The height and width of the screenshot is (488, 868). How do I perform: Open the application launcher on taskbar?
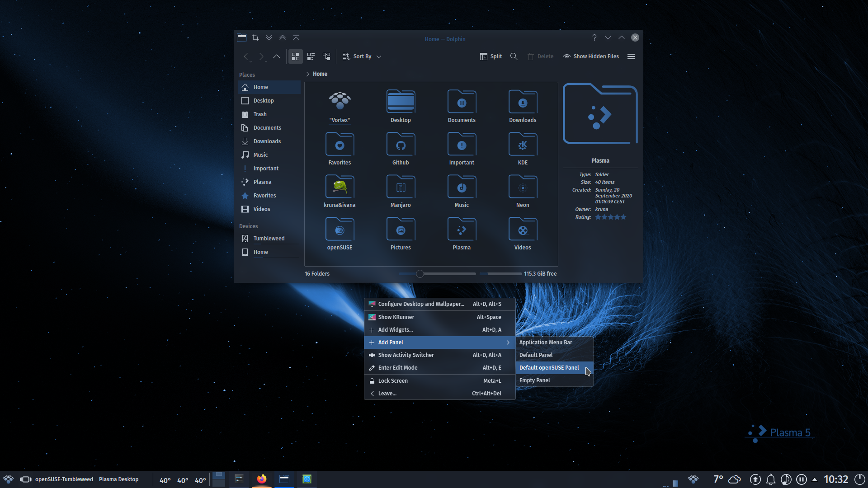tap(9, 479)
